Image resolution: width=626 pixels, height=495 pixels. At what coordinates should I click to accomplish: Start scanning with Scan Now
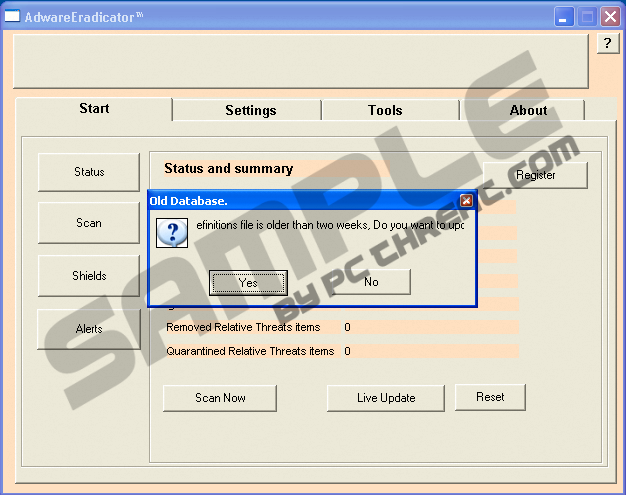[220, 398]
